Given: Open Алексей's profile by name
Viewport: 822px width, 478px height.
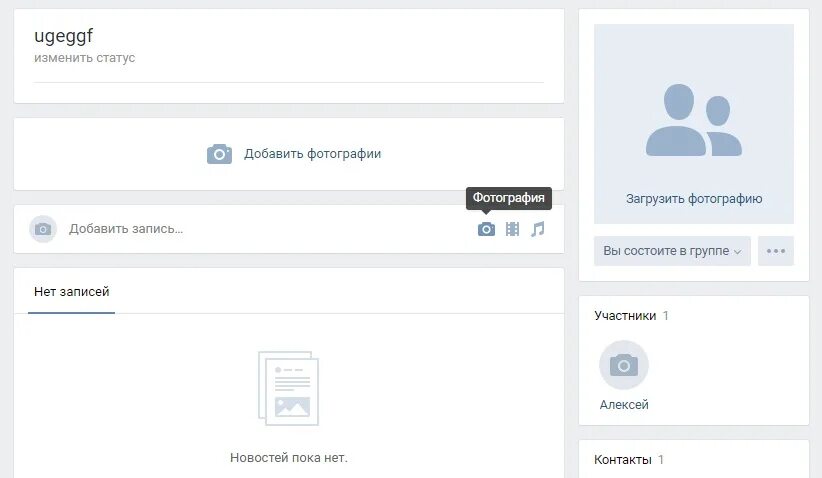Looking at the screenshot, I should coord(624,405).
